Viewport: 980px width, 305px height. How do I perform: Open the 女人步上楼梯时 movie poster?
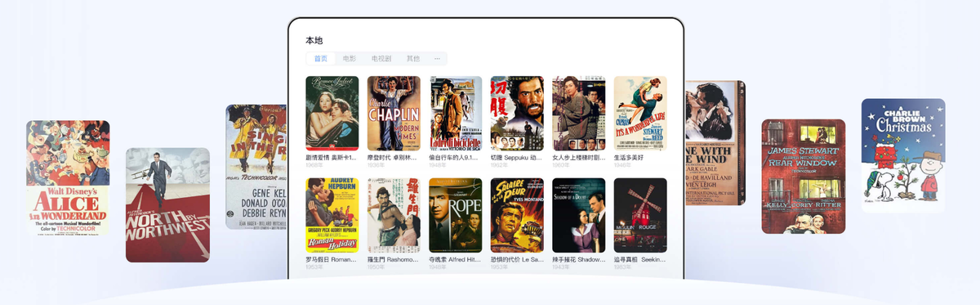pos(579,113)
